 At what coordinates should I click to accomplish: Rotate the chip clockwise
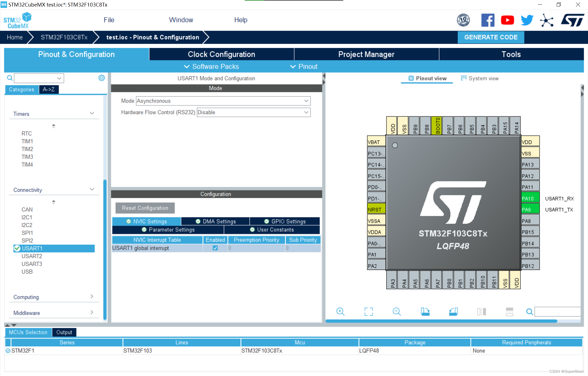(x=425, y=311)
